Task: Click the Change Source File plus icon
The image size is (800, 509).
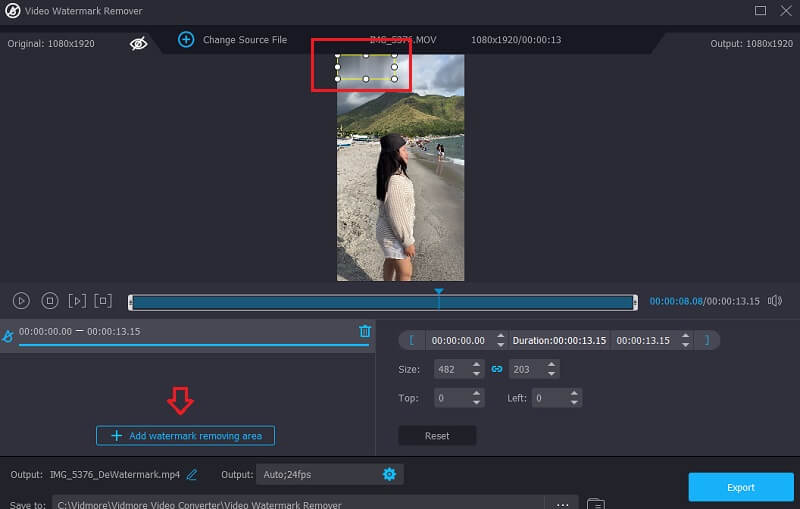Action: pos(186,40)
